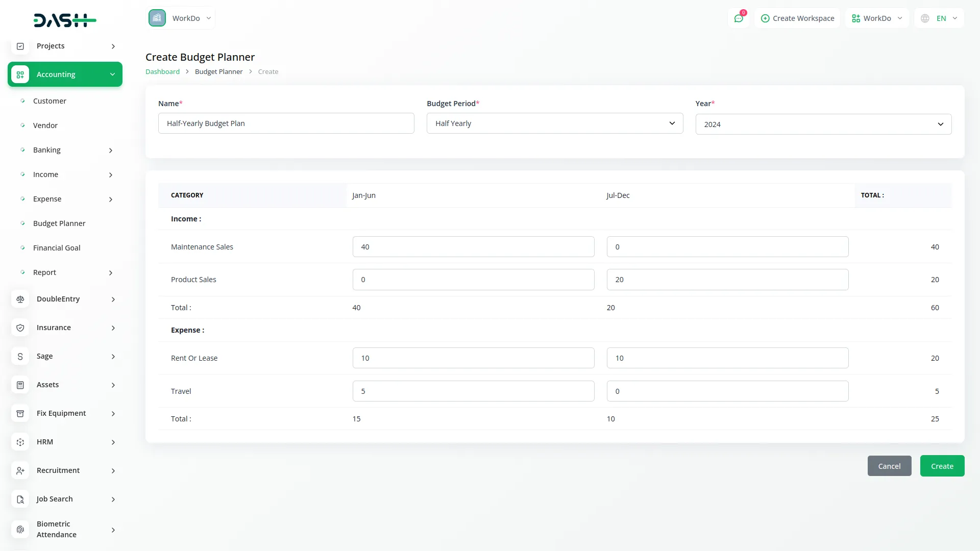This screenshot has height=551, width=980.
Task: Click the Biometric Attendance fingerprint icon
Action: coord(20,530)
